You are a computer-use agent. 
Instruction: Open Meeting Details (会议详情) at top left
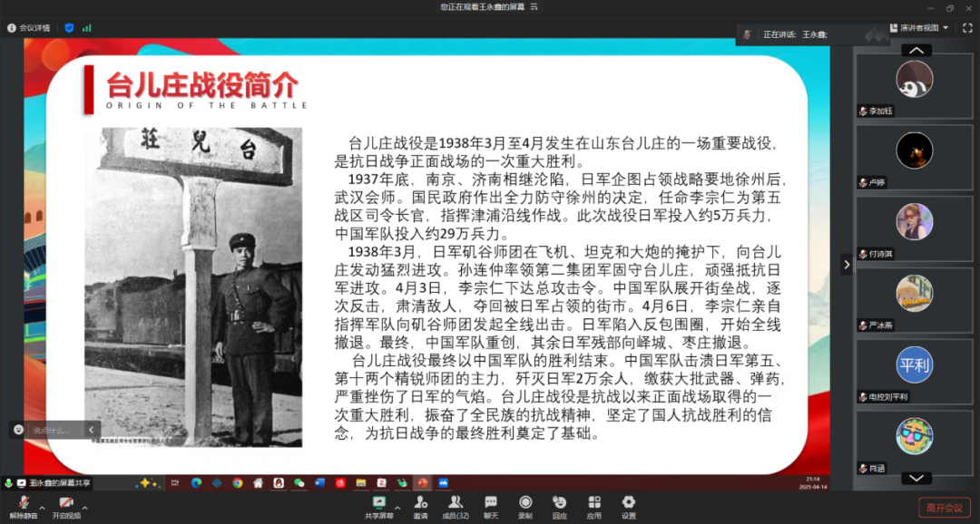click(x=30, y=28)
